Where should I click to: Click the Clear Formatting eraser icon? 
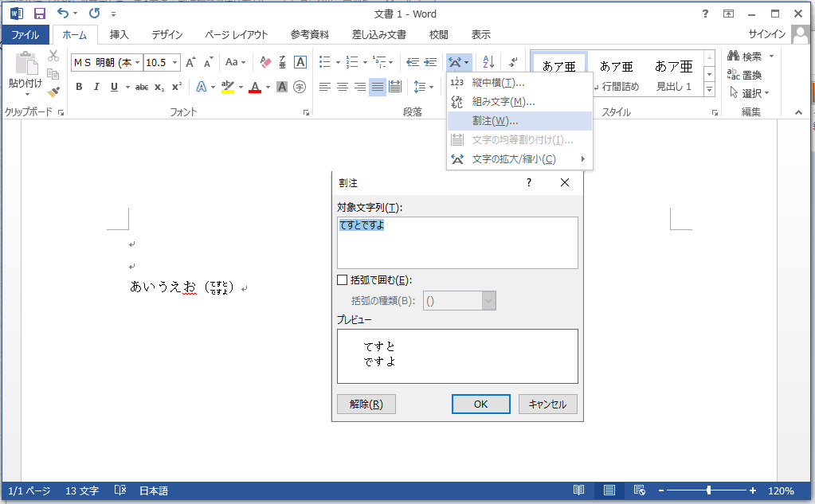coord(266,62)
